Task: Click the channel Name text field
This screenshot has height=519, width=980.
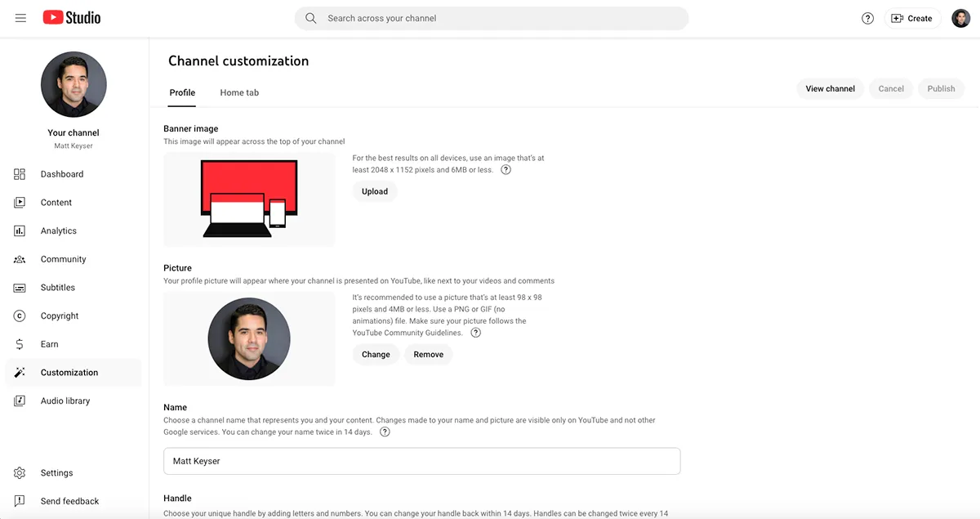Action: click(x=421, y=461)
